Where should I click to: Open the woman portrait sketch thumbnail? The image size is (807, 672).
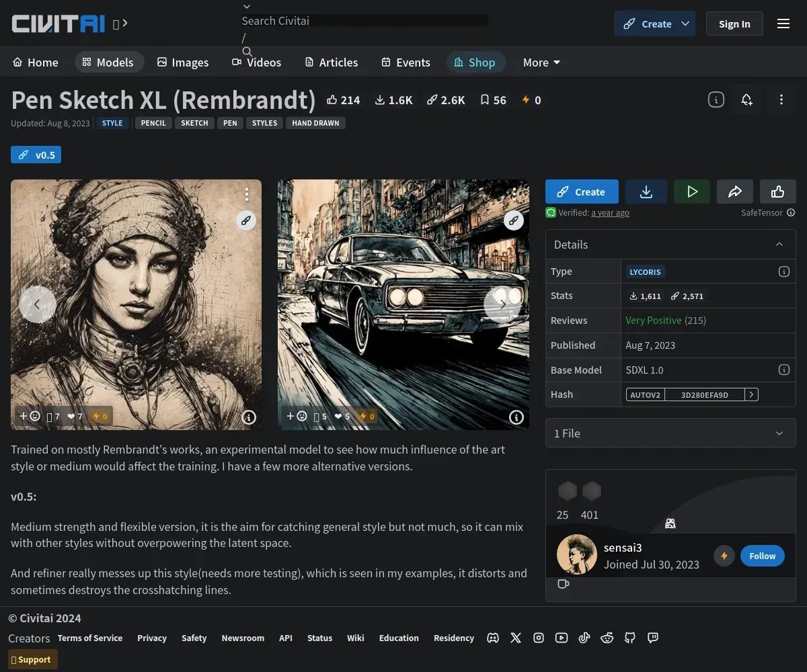click(x=136, y=304)
